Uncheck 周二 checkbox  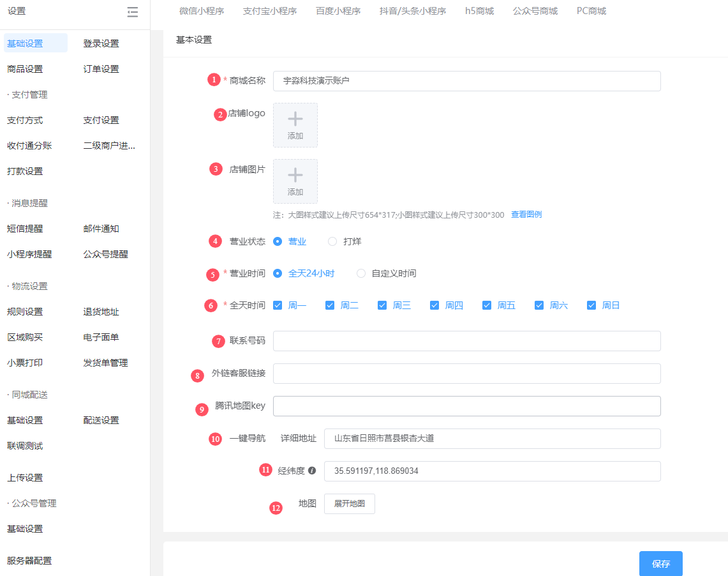pos(330,305)
